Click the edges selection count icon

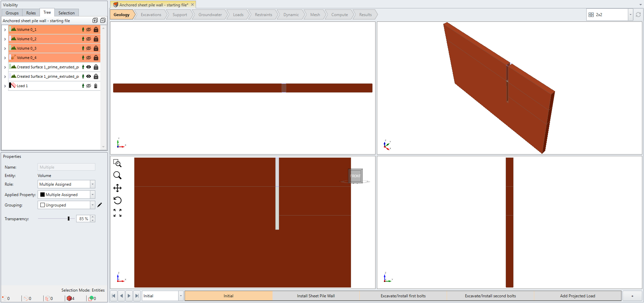26,298
